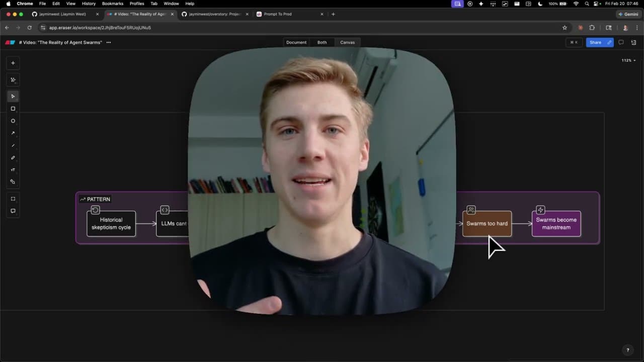Select the frame tool in left toolbar
Image resolution: width=644 pixels, height=362 pixels.
coord(13,199)
